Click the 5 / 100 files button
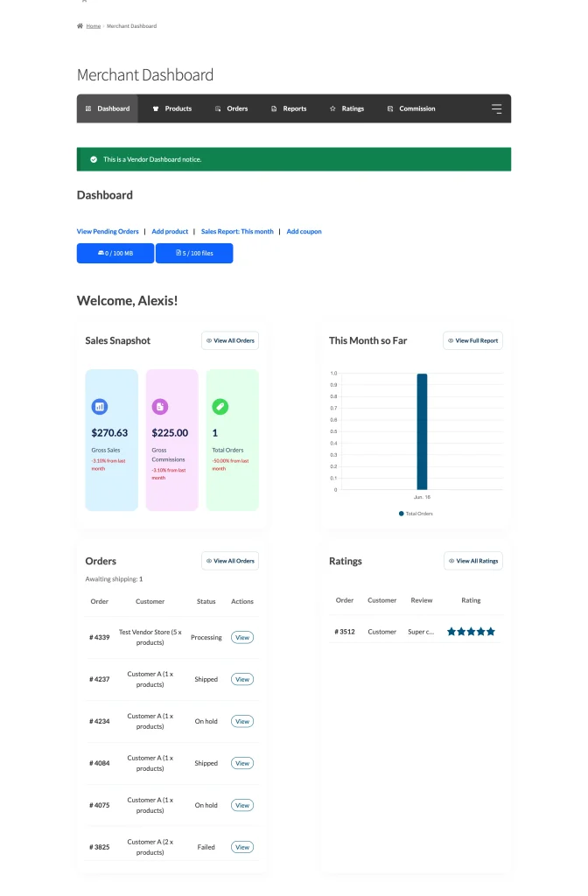Viewport: 588px width, 896px height. click(x=194, y=253)
